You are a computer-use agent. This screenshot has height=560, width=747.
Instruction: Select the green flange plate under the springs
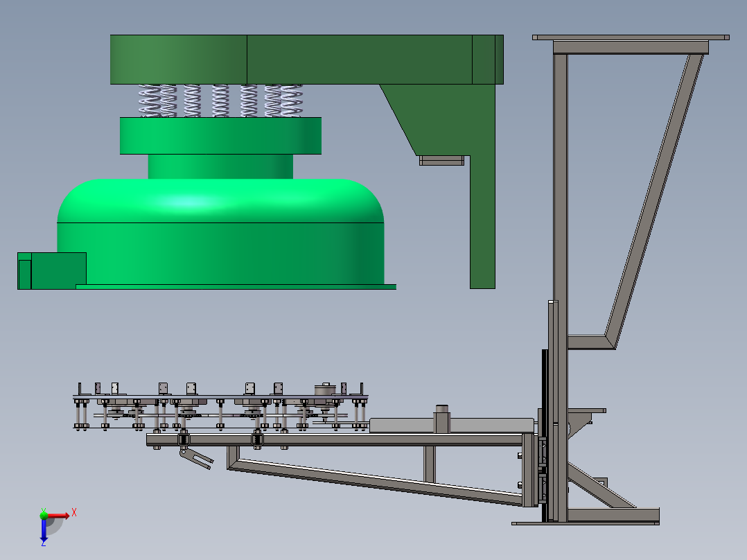(220, 136)
